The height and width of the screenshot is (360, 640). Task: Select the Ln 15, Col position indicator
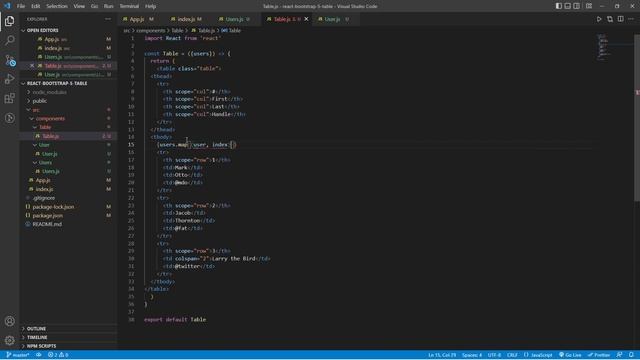click(x=442, y=355)
